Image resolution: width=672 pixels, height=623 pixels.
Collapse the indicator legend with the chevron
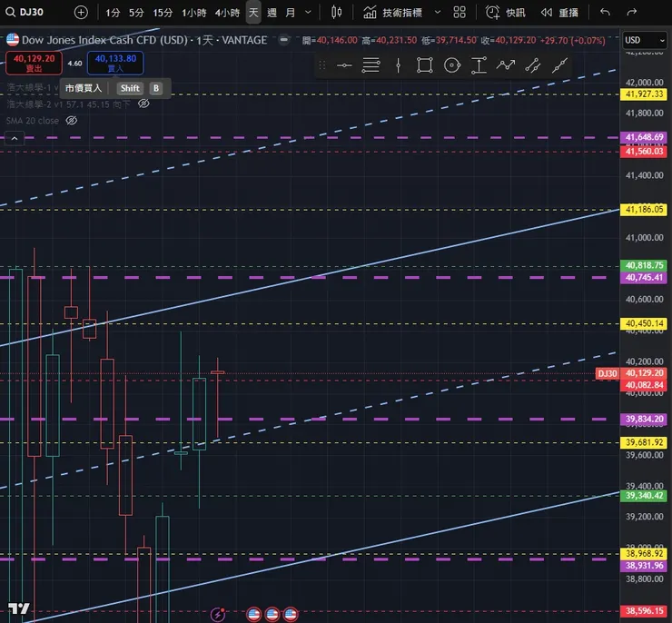coord(15,138)
